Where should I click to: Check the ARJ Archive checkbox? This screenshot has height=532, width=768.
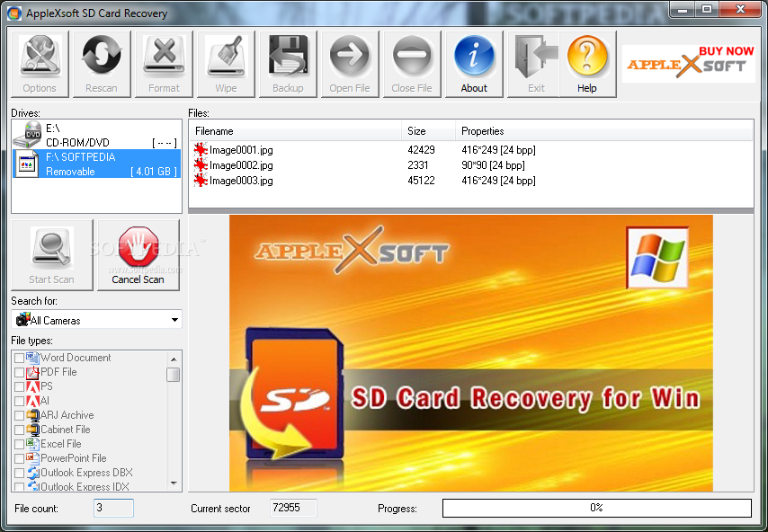(x=19, y=415)
